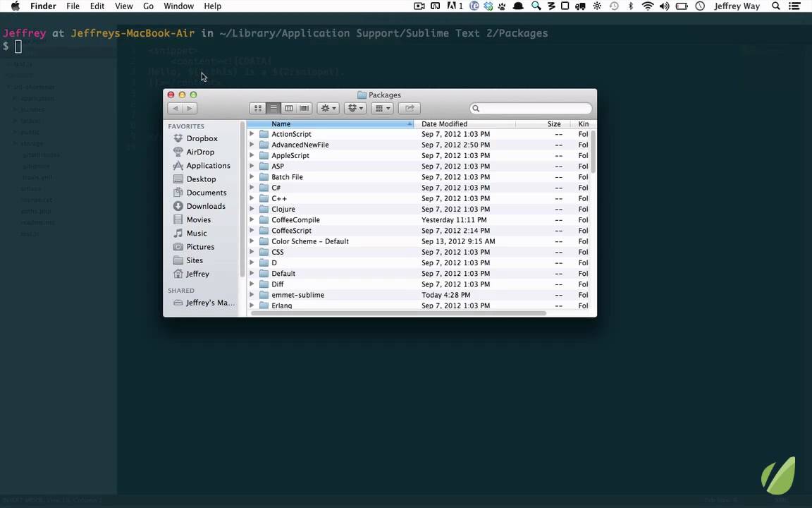Screen dimensions: 812x508
Task: Open the Jeffrey Way user menu
Action: pyautogui.click(x=737, y=6)
